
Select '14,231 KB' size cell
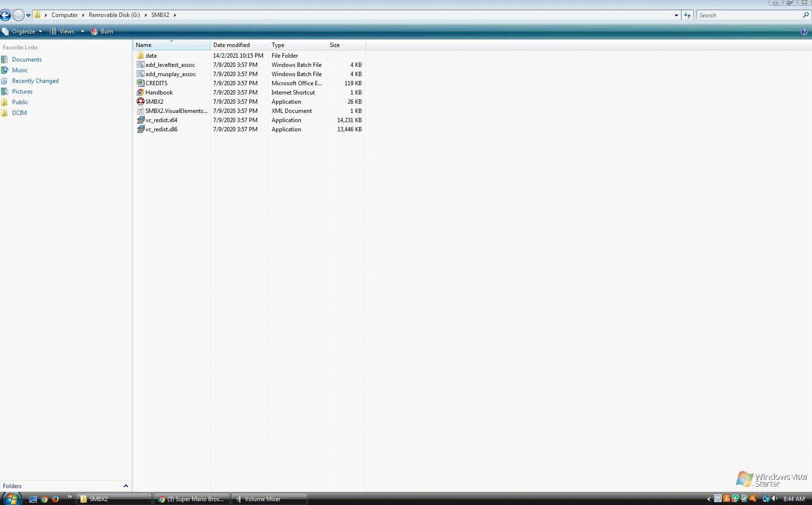coord(349,120)
